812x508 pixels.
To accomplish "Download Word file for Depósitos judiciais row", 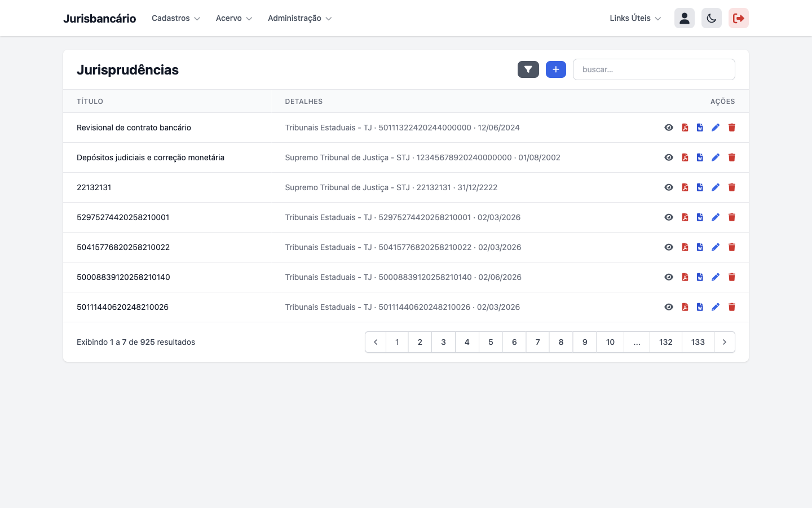I will point(700,157).
